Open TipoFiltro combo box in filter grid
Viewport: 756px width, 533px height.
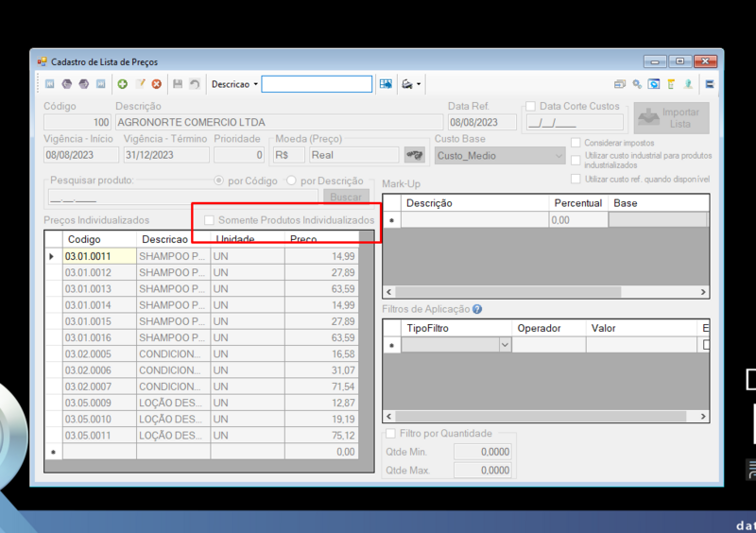point(456,345)
